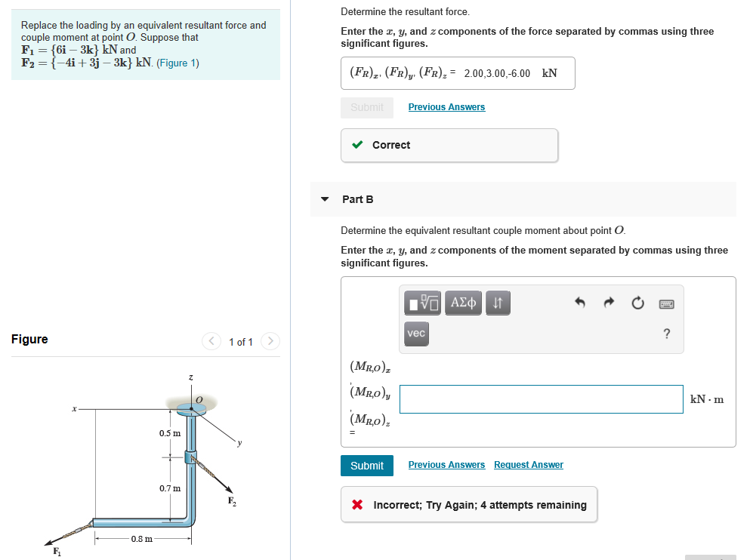View Previous Answers for Part B
Image resolution: width=753 pixels, height=560 pixels.
pos(446,464)
